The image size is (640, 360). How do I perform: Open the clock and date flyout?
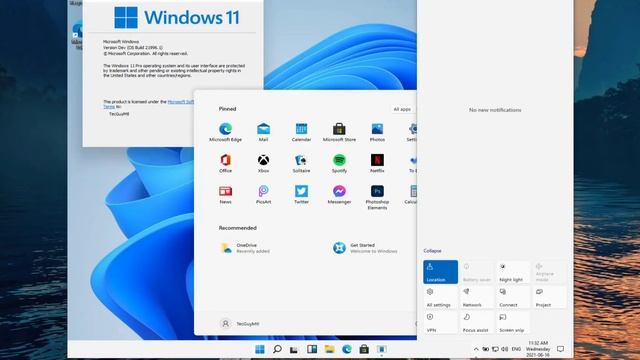(538, 349)
